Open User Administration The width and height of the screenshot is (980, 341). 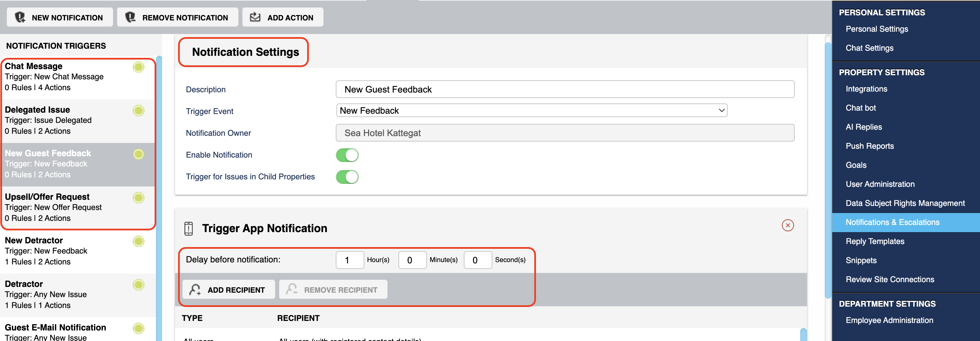pyautogui.click(x=880, y=184)
